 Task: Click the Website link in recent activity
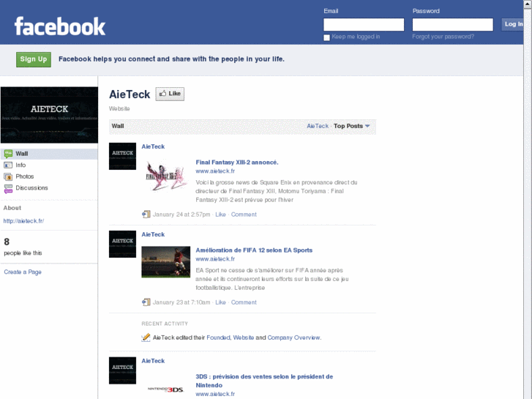pyautogui.click(x=243, y=338)
